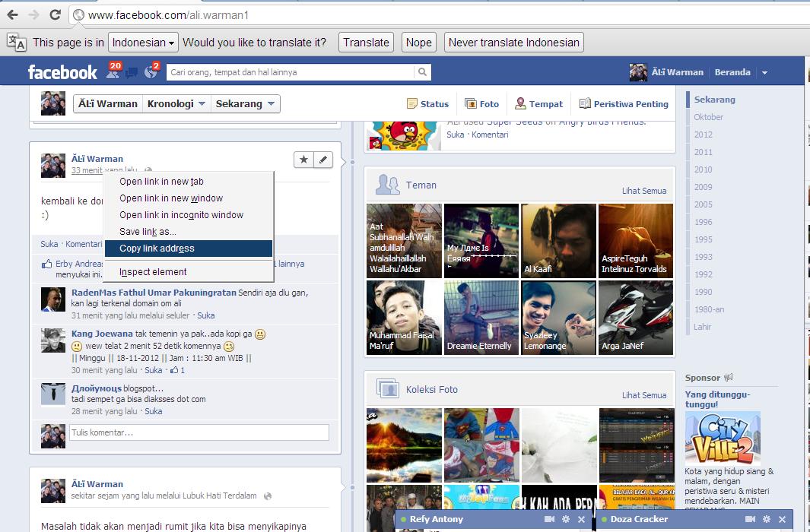Jump to Lahir in the timeline
Screen dimensions: 810x532
(x=703, y=327)
